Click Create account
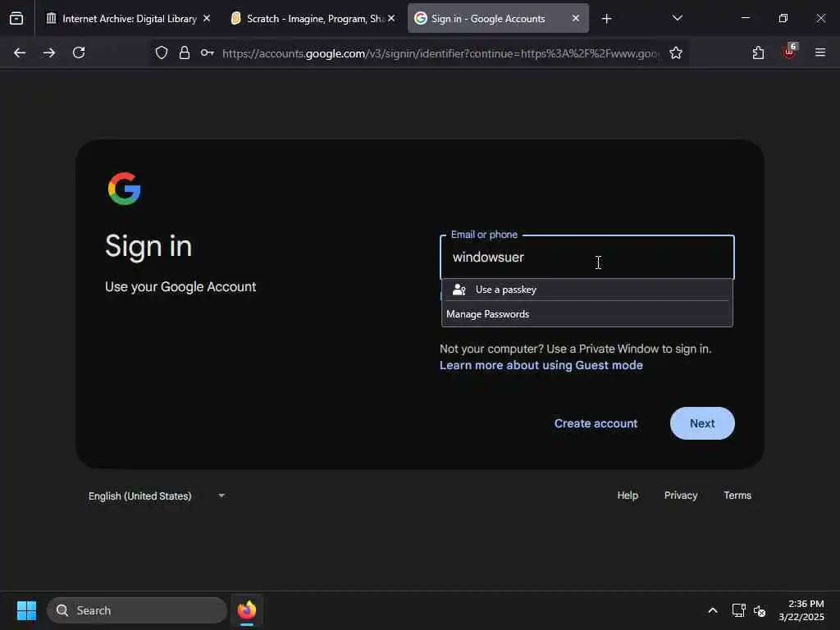This screenshot has width=840, height=630. 596,423
